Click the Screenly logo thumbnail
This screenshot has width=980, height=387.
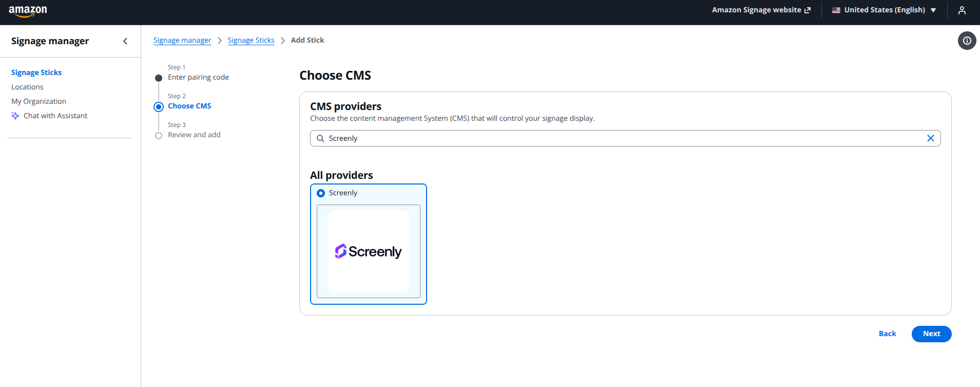369,251
